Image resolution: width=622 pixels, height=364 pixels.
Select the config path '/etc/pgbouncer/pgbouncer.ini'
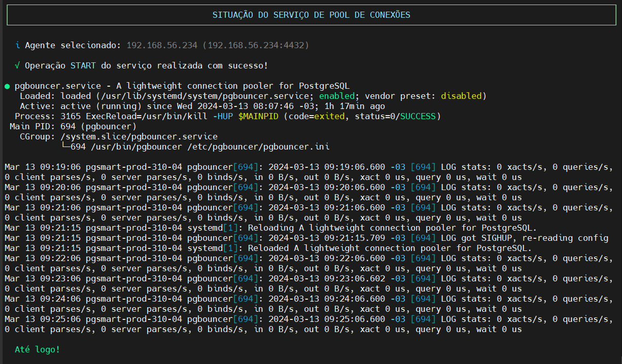pyautogui.click(x=258, y=147)
